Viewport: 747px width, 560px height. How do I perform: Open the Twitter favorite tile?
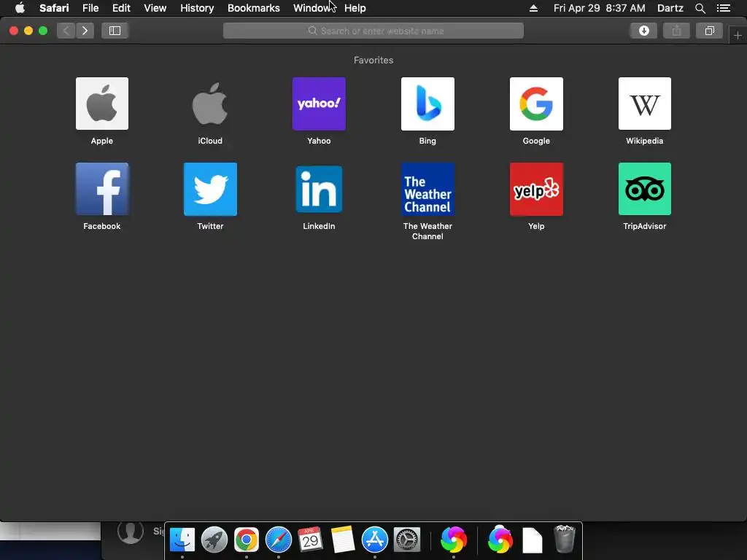(210, 189)
